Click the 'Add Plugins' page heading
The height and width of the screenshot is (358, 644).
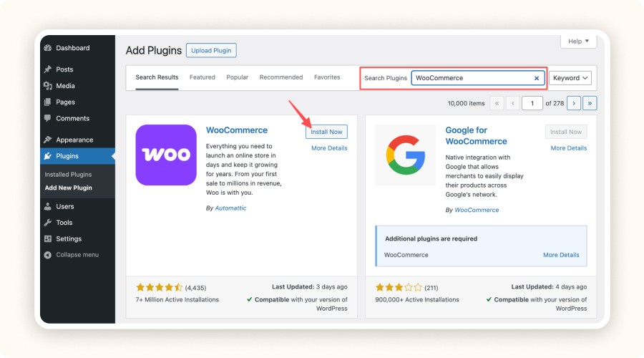click(x=154, y=51)
